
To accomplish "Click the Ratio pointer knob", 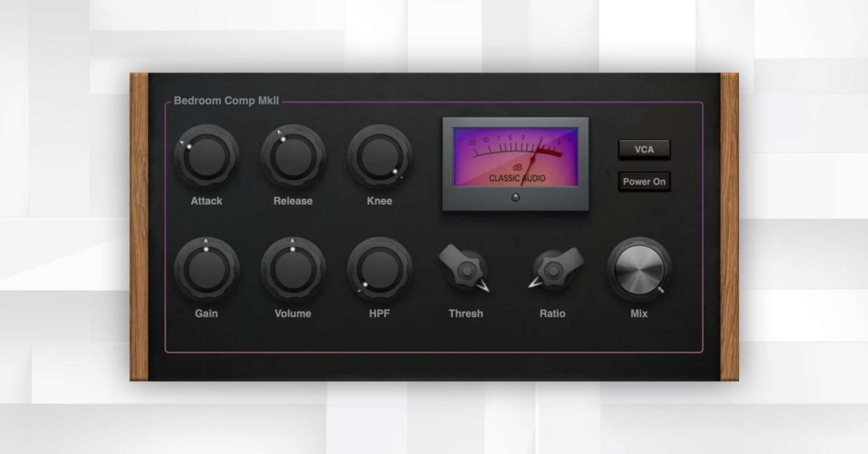I will 554,269.
